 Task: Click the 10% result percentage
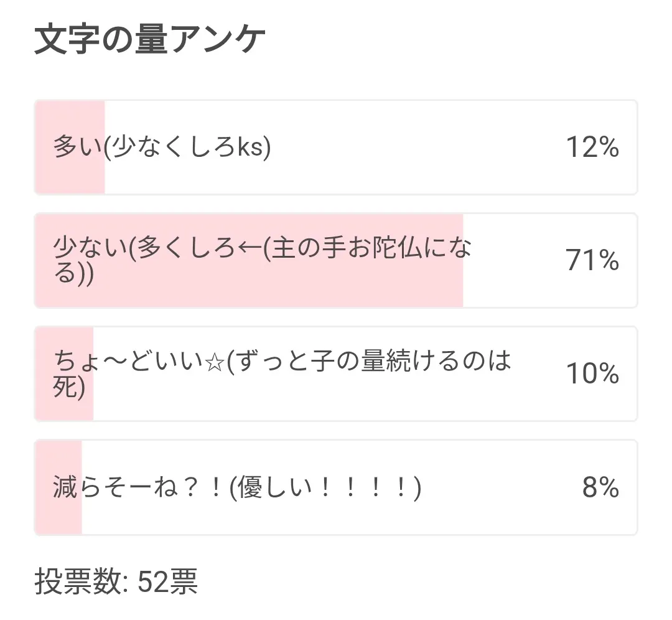[x=592, y=373]
